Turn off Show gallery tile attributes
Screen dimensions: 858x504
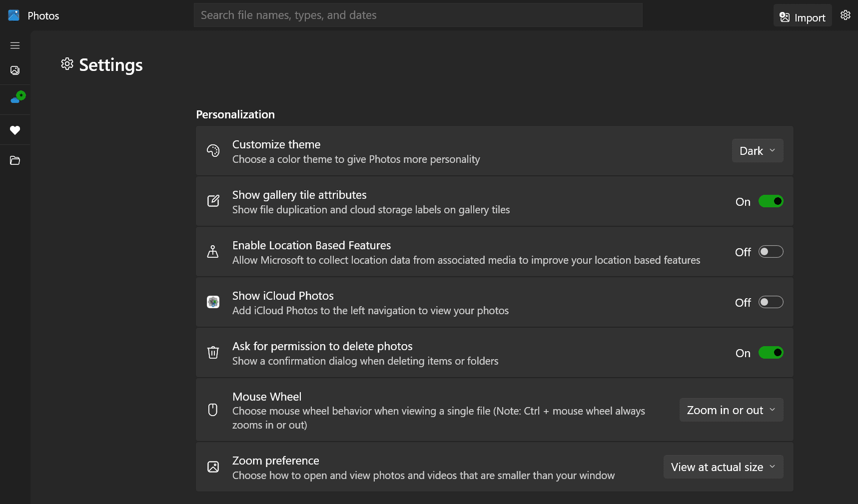(x=771, y=201)
